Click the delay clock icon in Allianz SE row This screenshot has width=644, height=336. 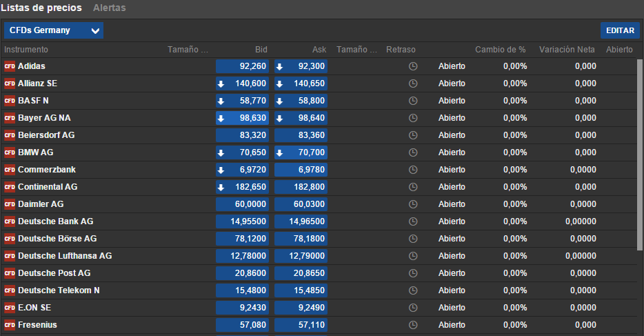413,83
